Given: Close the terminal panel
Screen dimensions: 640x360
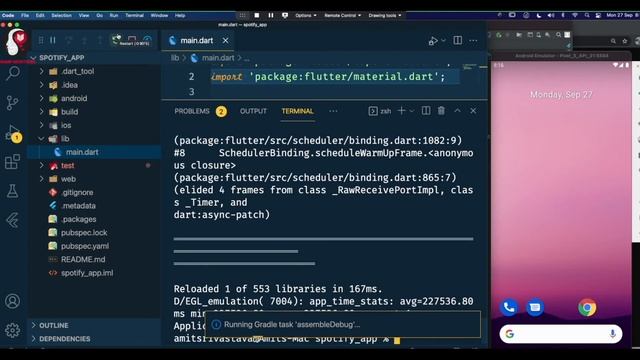Looking at the screenshot, I should [x=473, y=111].
